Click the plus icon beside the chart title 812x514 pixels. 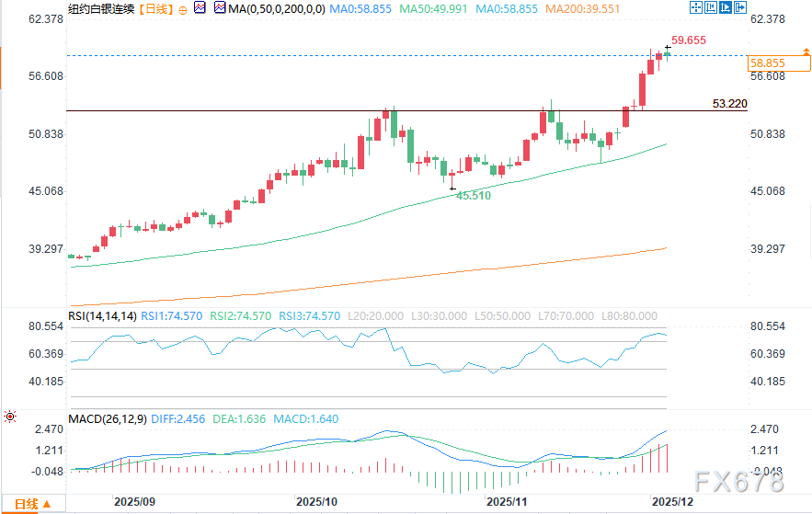click(181, 8)
